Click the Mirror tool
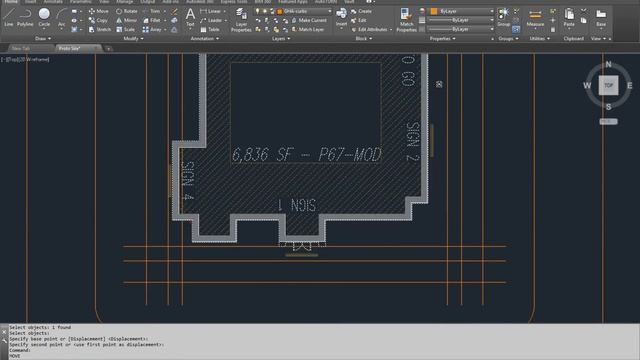This screenshot has width=640, height=360. point(127,20)
